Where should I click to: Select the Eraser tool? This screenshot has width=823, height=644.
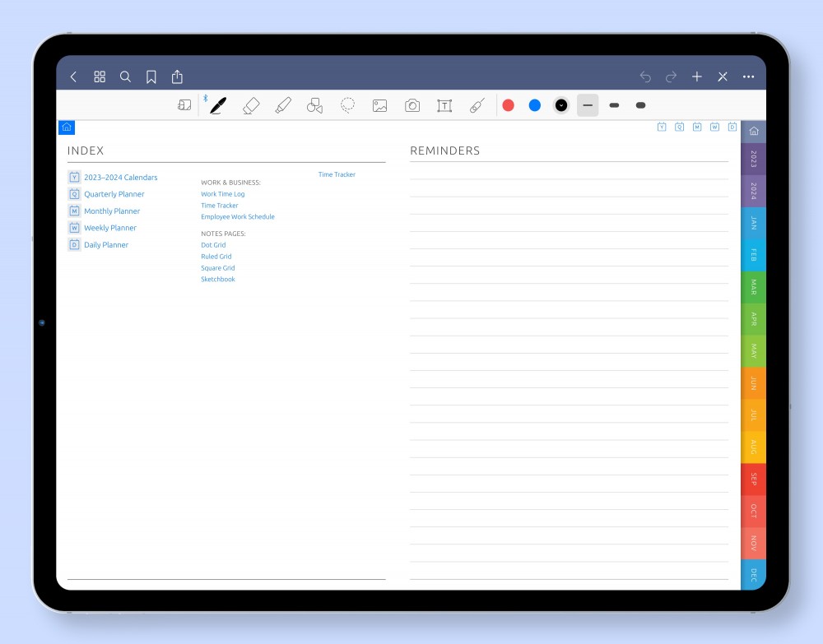pyautogui.click(x=251, y=105)
